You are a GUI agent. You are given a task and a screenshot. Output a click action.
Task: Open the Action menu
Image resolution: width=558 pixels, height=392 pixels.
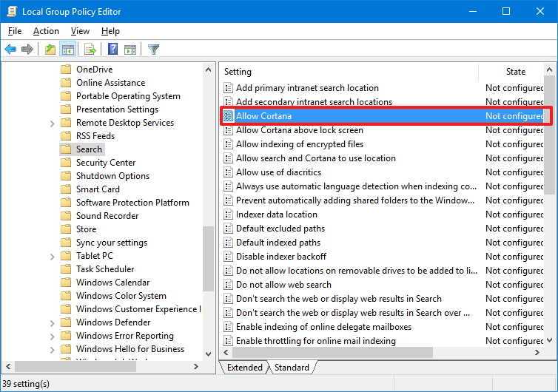[46, 31]
